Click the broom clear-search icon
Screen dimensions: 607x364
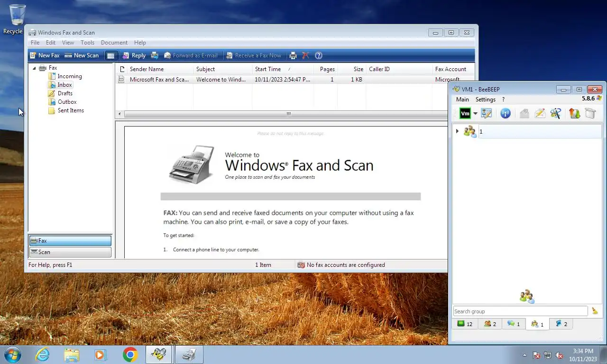[595, 311]
